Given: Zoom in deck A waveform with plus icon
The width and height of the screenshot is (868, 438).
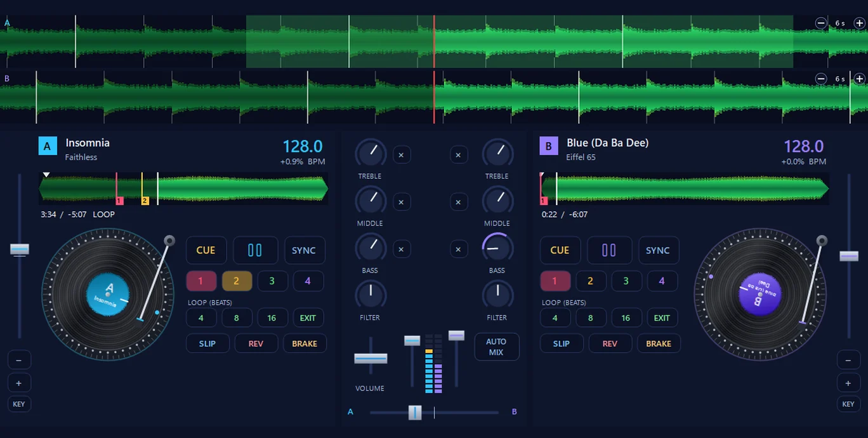Looking at the screenshot, I should pos(859,23).
